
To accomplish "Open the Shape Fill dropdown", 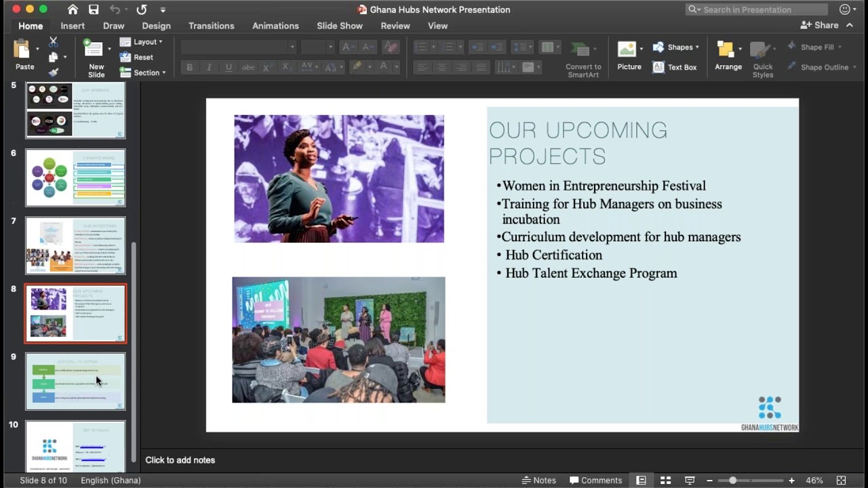I will click(814, 47).
